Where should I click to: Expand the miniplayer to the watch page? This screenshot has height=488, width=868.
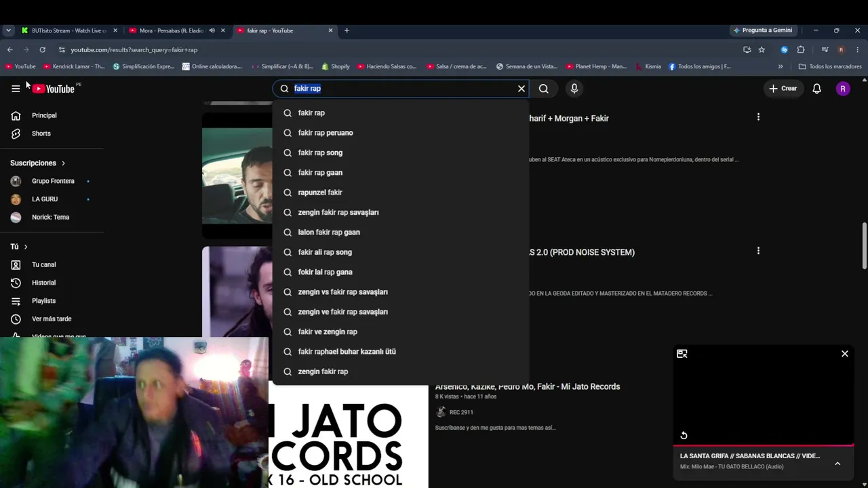[x=682, y=354]
